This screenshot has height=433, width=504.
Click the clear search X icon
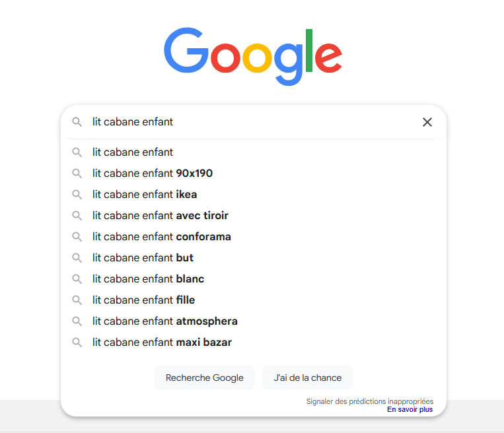(x=427, y=122)
